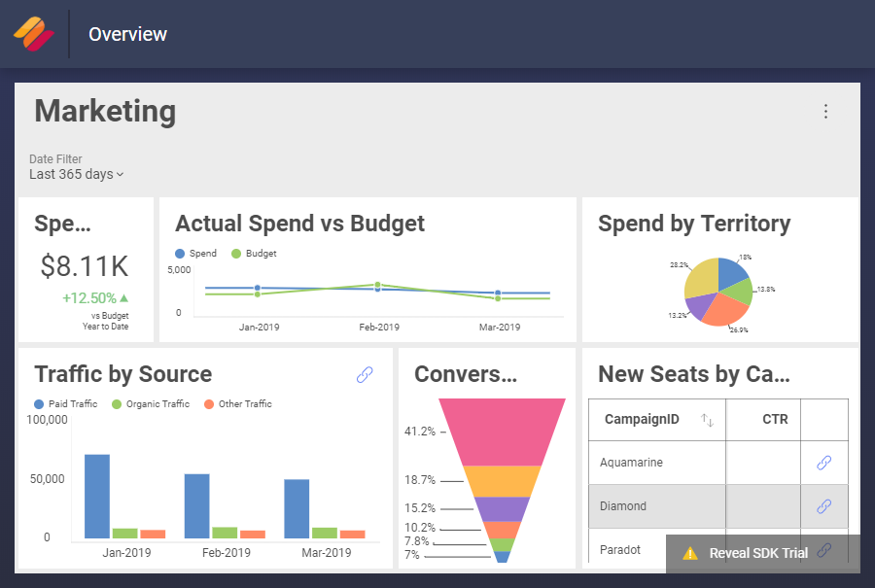875x588 pixels.
Task: Toggle the Spend series in the legend
Action: coord(197,253)
